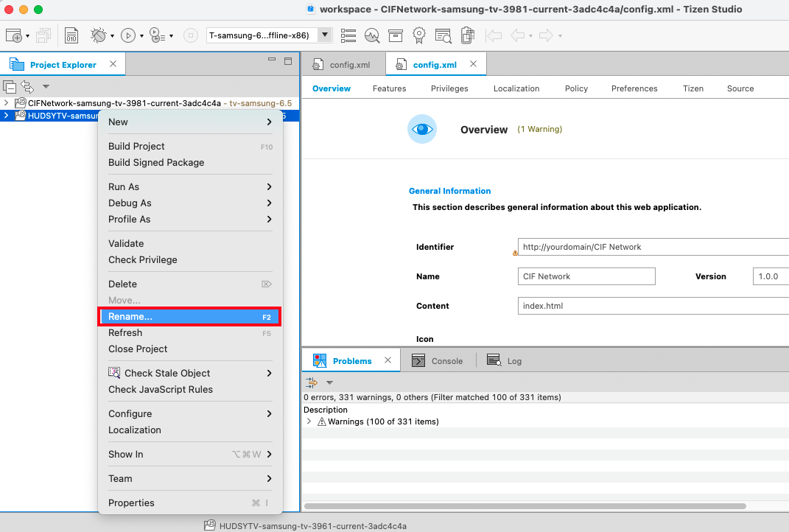Click Collapse All icon in Project Explorer

(x=10, y=86)
